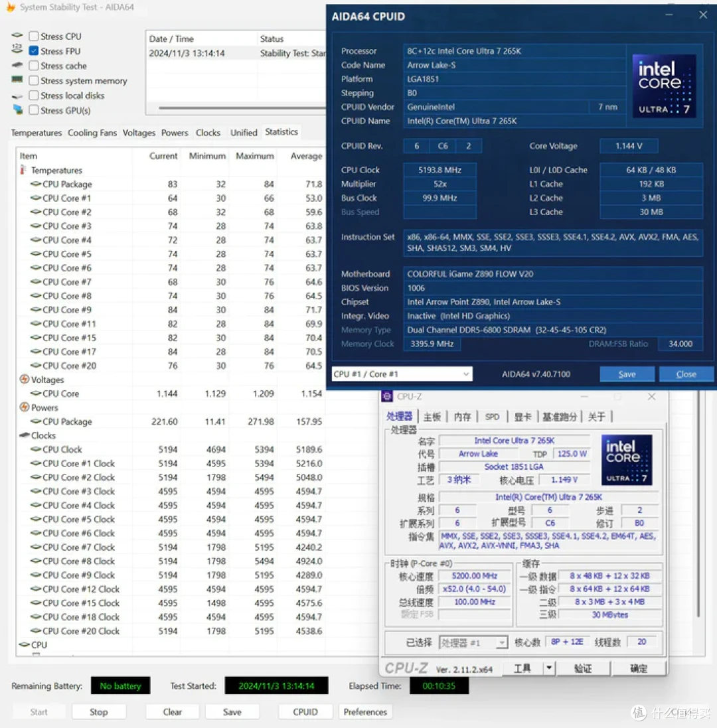This screenshot has height=728, width=717.
Task: Open Preferences
Action: [x=365, y=712]
